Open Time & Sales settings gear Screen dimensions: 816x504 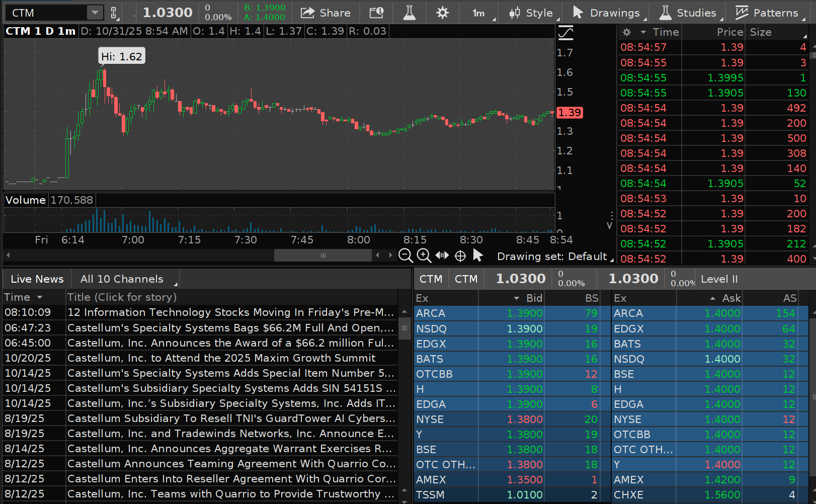(627, 32)
